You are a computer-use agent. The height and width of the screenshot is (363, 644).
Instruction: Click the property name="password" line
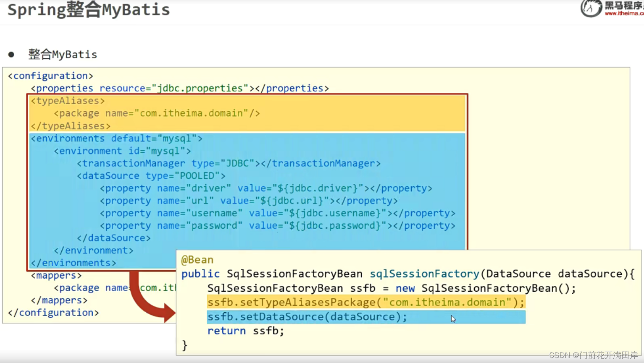pos(277,226)
